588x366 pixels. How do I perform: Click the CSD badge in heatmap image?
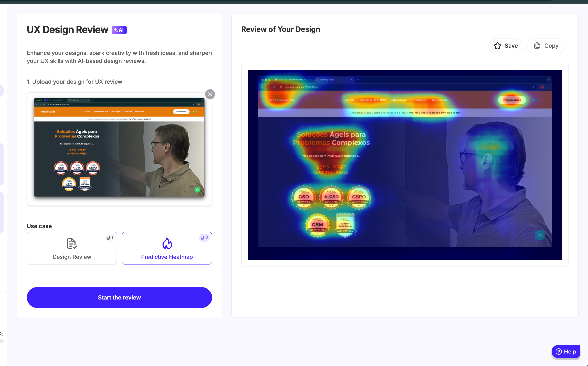304,197
